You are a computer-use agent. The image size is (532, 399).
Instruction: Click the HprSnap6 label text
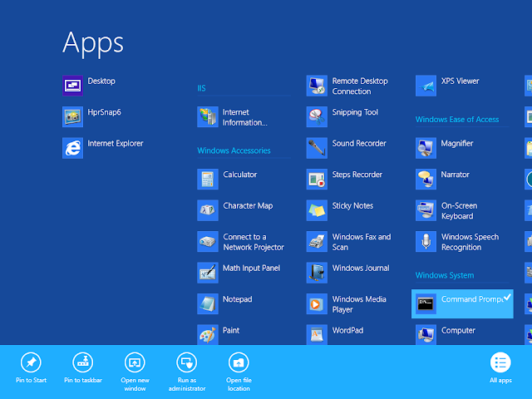(x=104, y=112)
